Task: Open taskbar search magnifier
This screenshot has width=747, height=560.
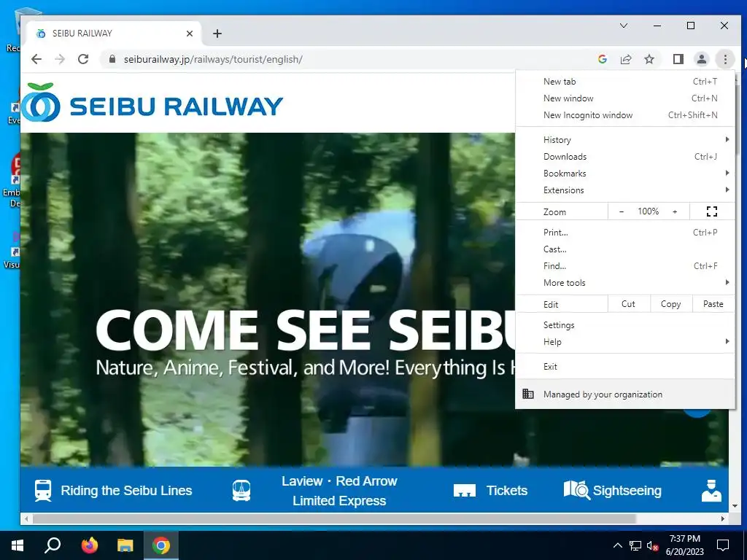Action: [x=53, y=545]
